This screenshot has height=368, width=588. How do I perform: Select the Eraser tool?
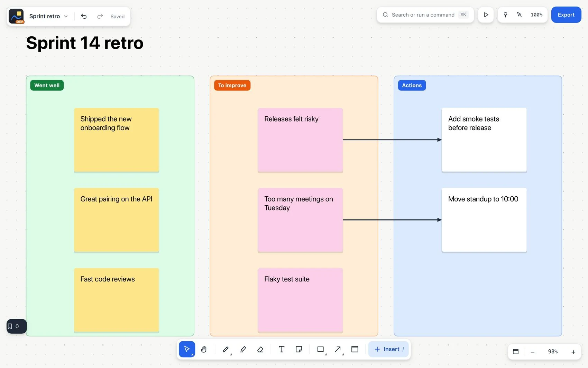click(260, 349)
